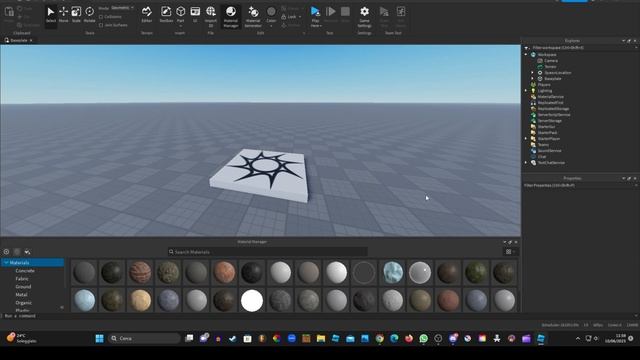This screenshot has width=640, height=360.
Task: Focus the Filter Properties field
Action: coord(580,185)
